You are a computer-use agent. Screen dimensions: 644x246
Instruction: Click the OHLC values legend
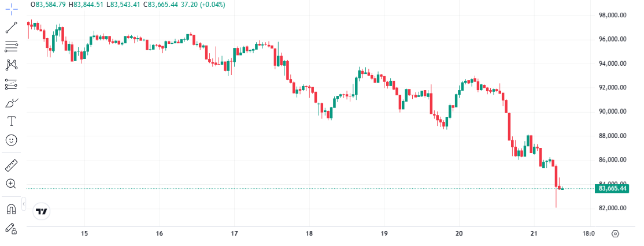click(x=130, y=5)
